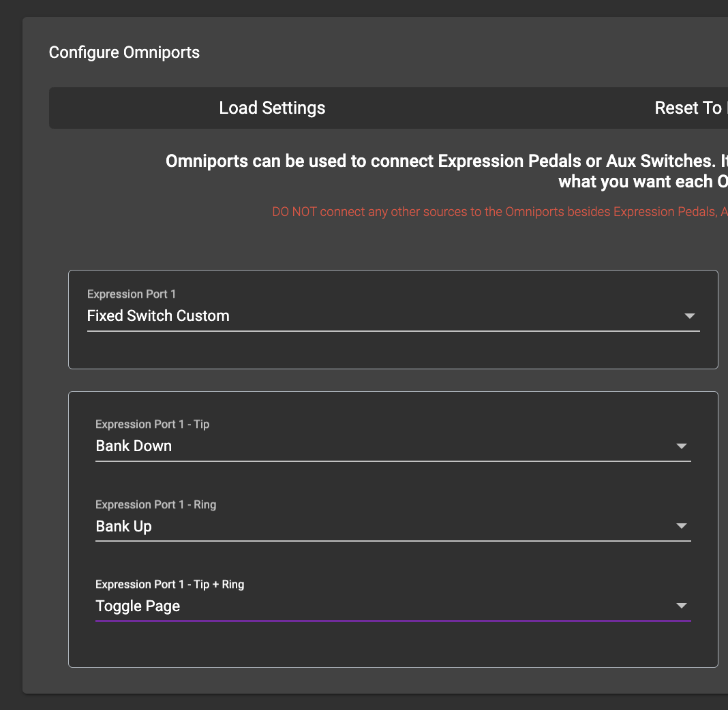
Task: Click the purple underline below Toggle Page
Action: [x=393, y=621]
